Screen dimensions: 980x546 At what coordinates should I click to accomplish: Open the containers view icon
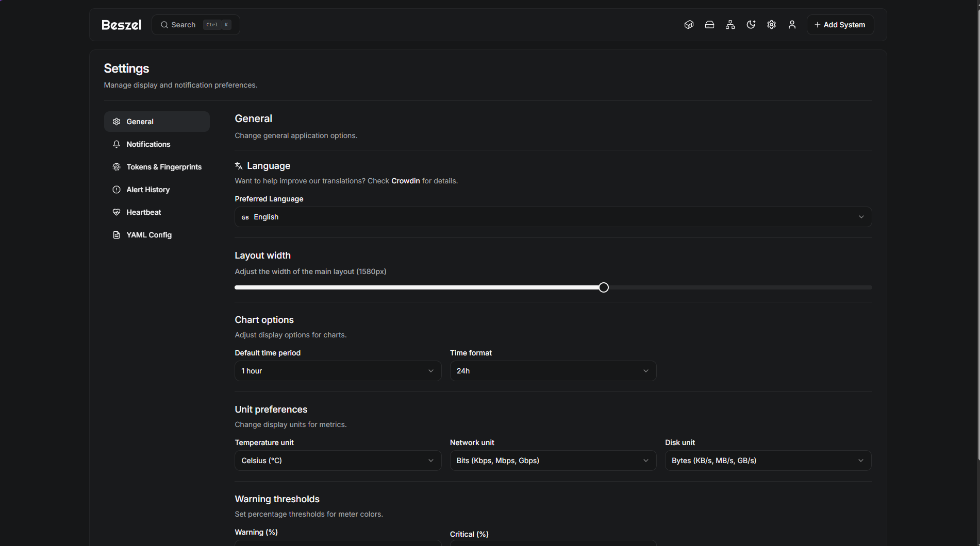[x=689, y=25]
